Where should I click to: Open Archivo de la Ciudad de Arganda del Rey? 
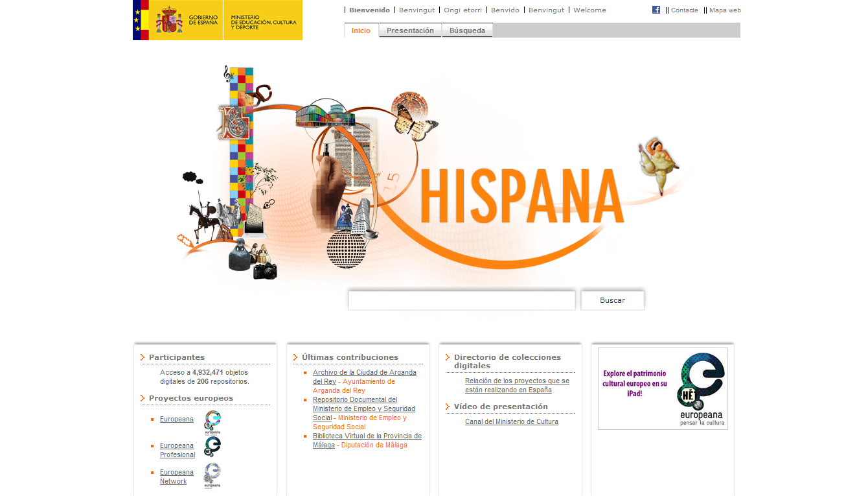pos(365,377)
